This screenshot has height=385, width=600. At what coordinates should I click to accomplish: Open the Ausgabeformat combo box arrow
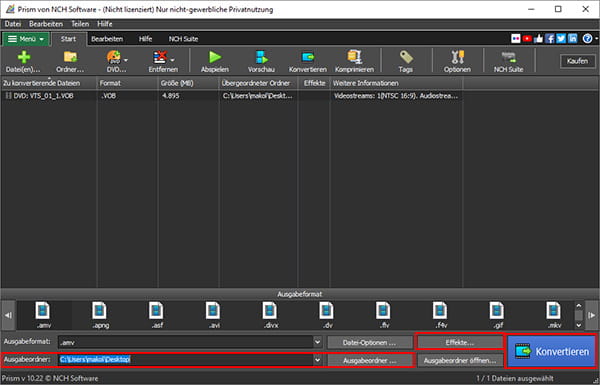point(317,342)
